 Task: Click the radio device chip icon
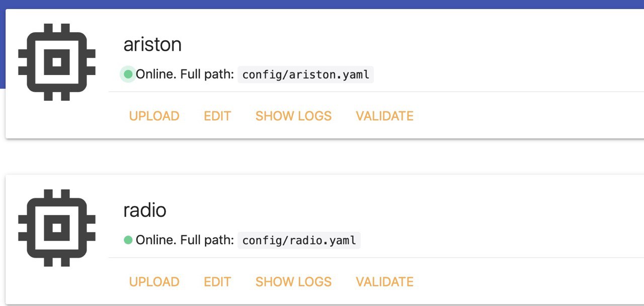[x=57, y=228]
